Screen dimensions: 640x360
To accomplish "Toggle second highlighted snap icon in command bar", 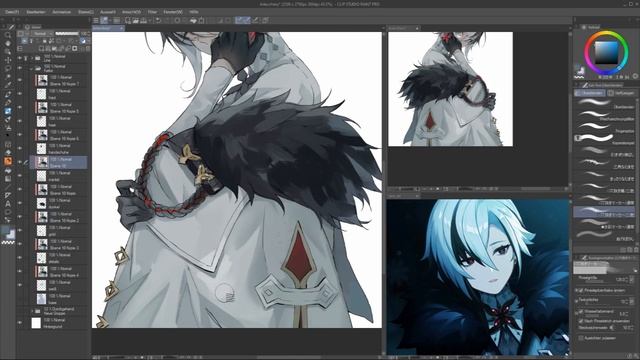I will [x=247, y=20].
